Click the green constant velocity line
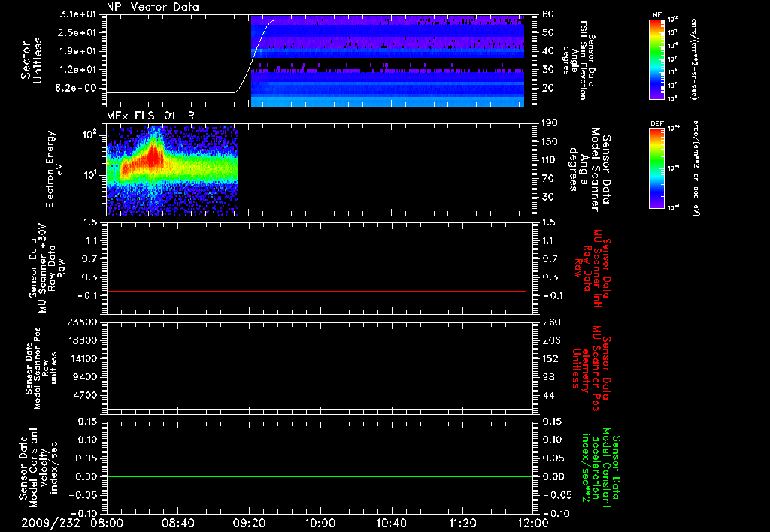 coord(320,476)
